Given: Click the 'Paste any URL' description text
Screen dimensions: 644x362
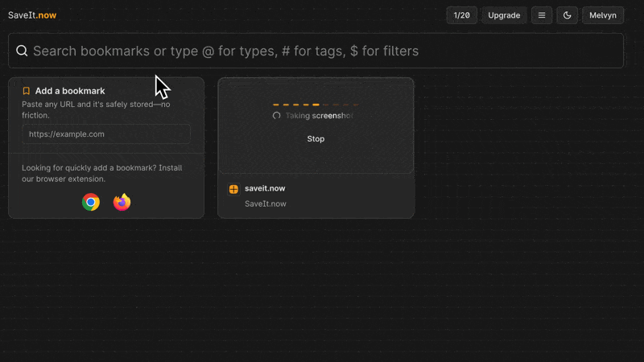Looking at the screenshot, I should pos(96,109).
